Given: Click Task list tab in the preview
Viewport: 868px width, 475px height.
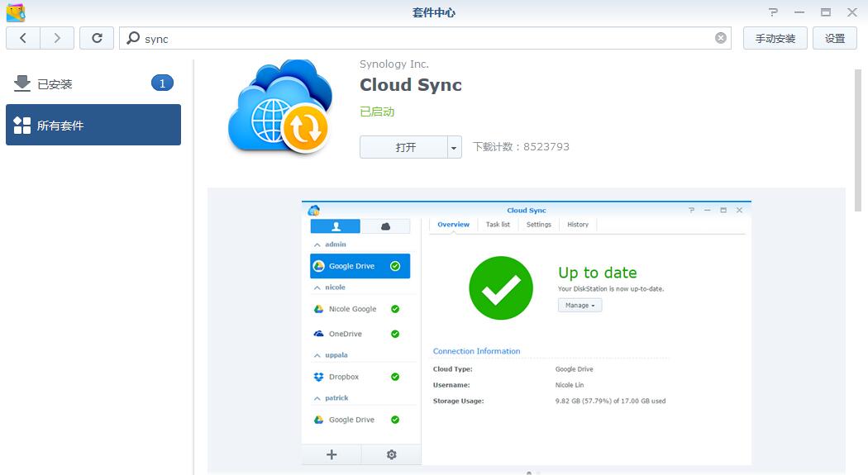Looking at the screenshot, I should (x=498, y=225).
